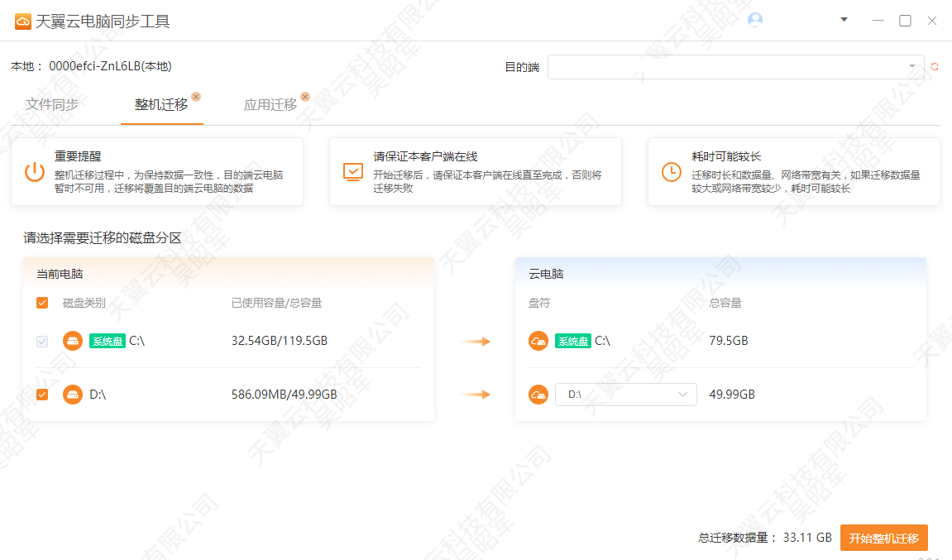Viewport: 952px width, 560px height.
Task: Uncheck the D:\ partition checkbox
Action: pos(42,395)
